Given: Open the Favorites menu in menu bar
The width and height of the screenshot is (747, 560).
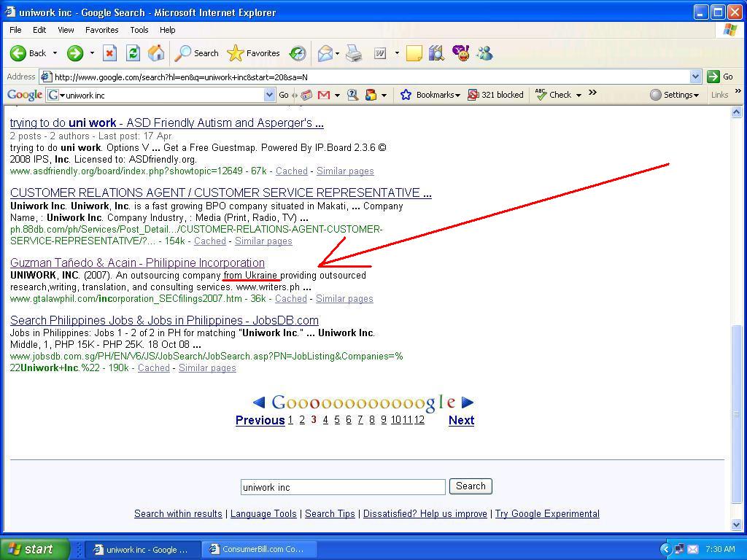Looking at the screenshot, I should (x=102, y=30).
